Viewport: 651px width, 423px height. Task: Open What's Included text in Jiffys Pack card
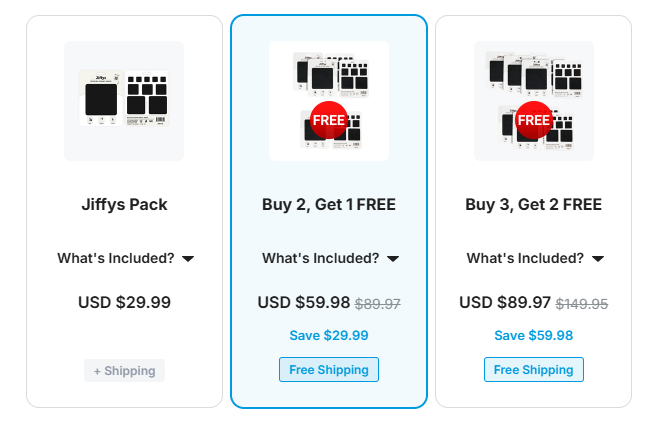116,258
